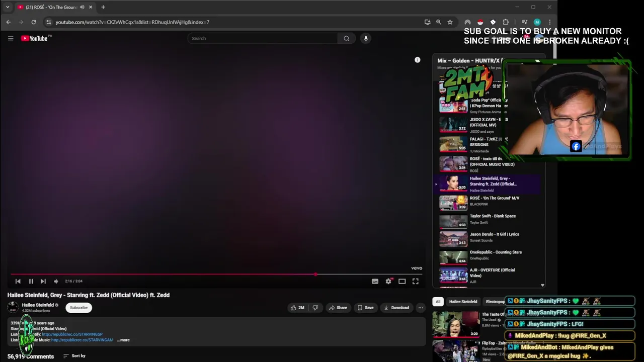
Task: Share the video
Action: coord(338,308)
